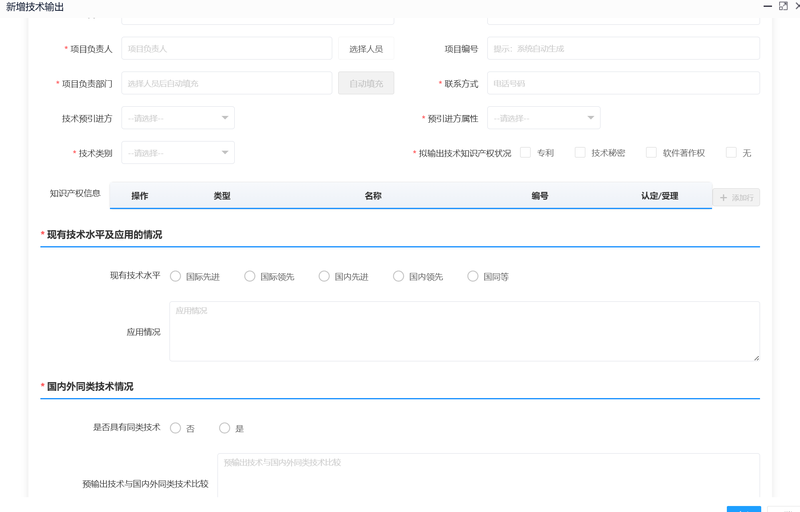
Task: Check the 无 checkbox
Action: pyautogui.click(x=731, y=153)
